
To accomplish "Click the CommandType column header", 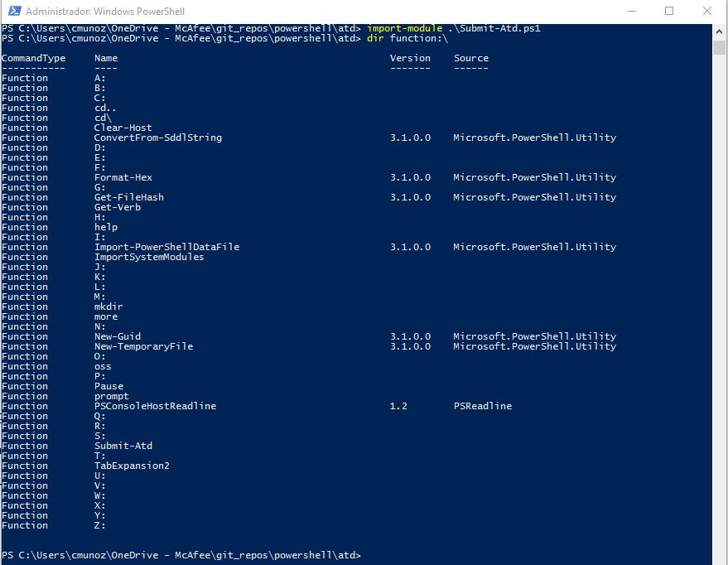I will 34,58.
